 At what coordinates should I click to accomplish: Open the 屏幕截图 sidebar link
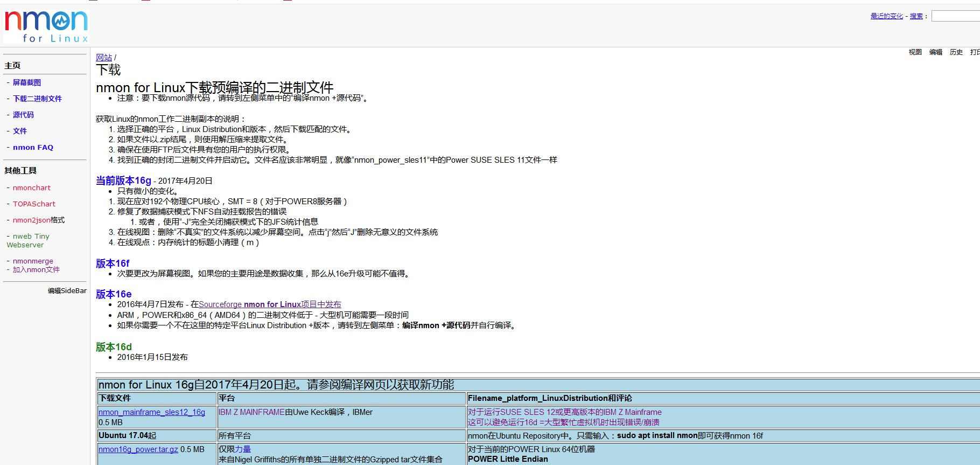pos(27,82)
